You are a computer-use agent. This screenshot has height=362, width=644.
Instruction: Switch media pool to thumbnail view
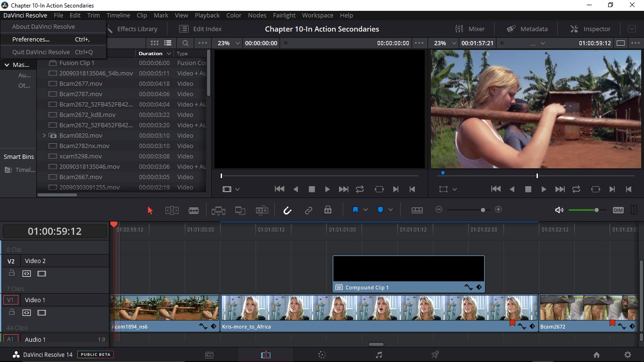155,43
